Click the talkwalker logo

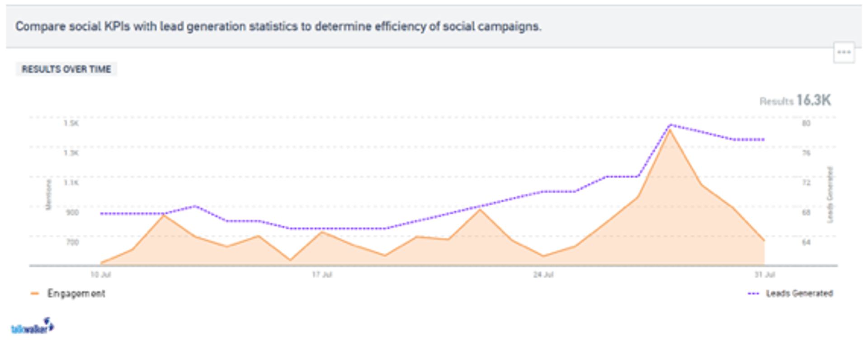pos(32,327)
